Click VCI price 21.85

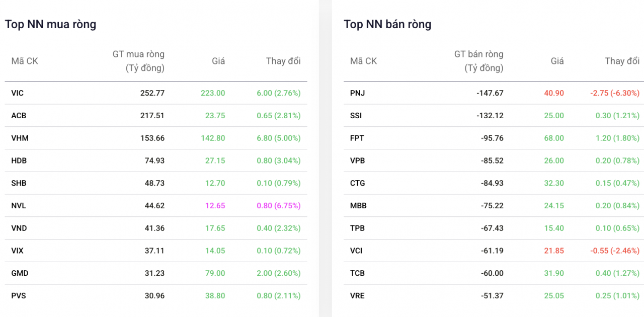coord(554,251)
